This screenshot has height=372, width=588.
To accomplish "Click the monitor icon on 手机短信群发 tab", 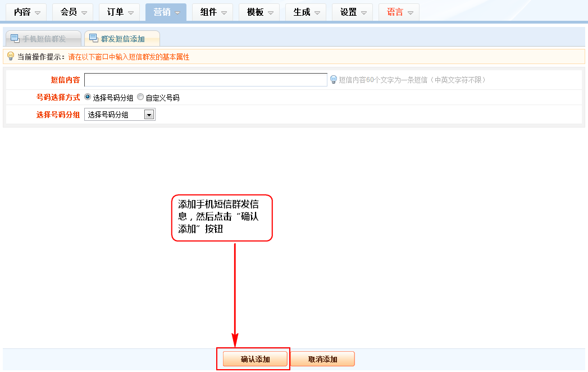I will [15, 38].
